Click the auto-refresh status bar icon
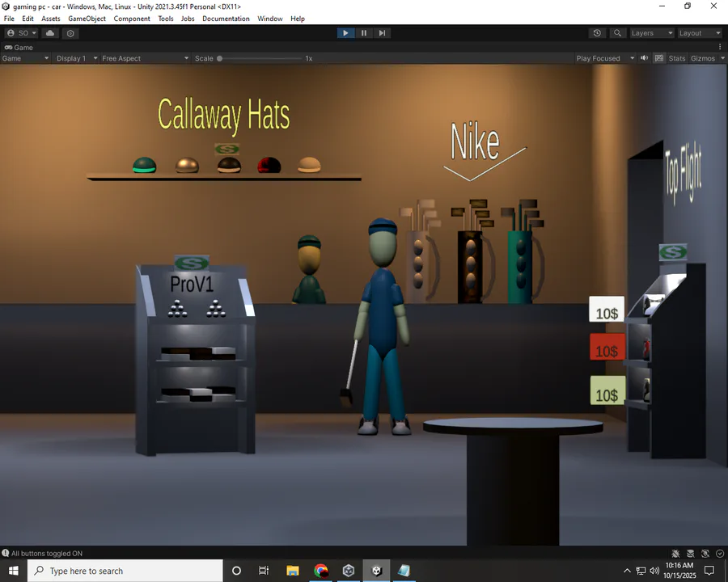This screenshot has width=728, height=582. pyautogui.click(x=705, y=553)
